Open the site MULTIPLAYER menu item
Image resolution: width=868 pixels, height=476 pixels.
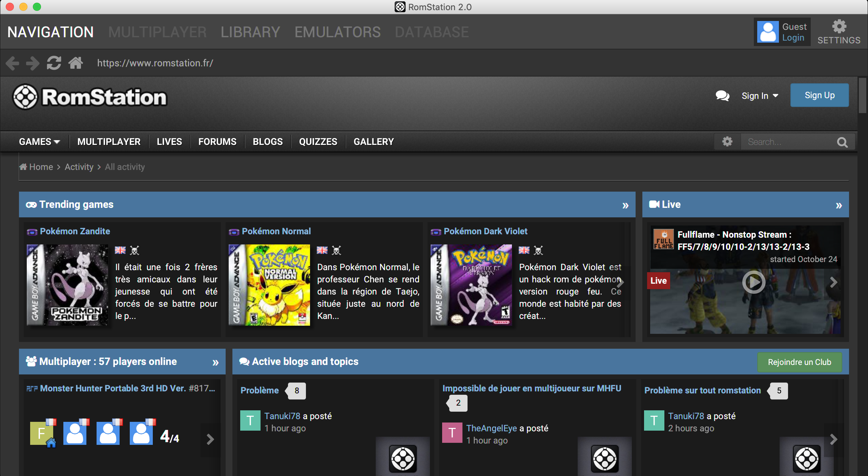click(109, 142)
